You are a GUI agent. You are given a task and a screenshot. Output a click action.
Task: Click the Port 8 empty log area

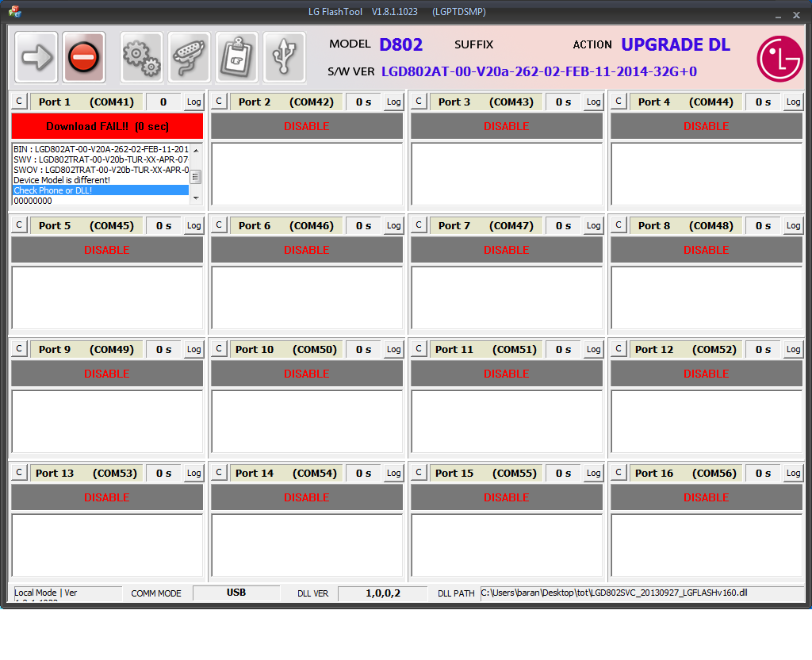707,298
